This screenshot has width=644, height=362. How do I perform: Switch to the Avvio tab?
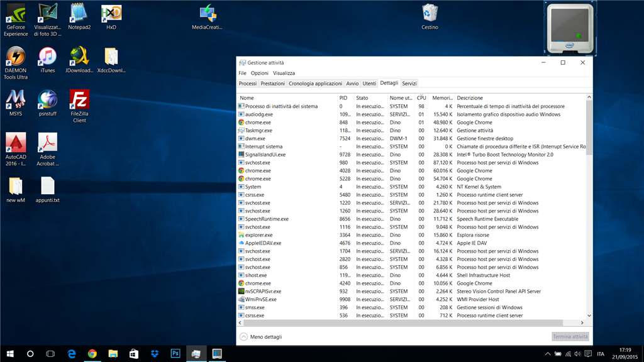click(352, 84)
